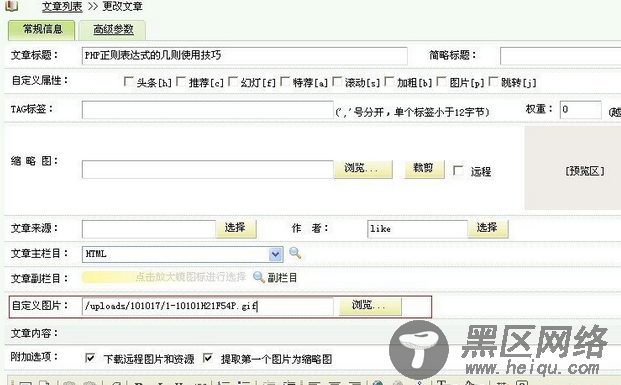Image resolution: width=621 pixels, height=385 pixels.
Task: Switch to the 常规信息 tab
Action: point(42,30)
